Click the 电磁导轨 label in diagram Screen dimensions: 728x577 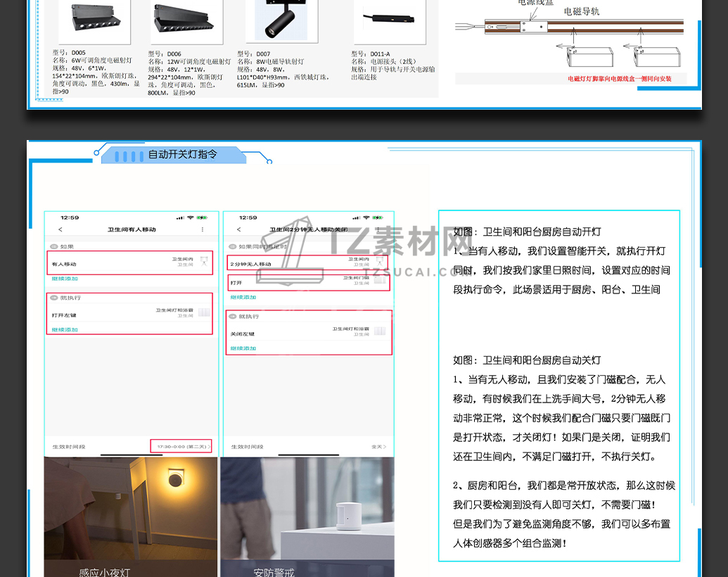click(581, 11)
